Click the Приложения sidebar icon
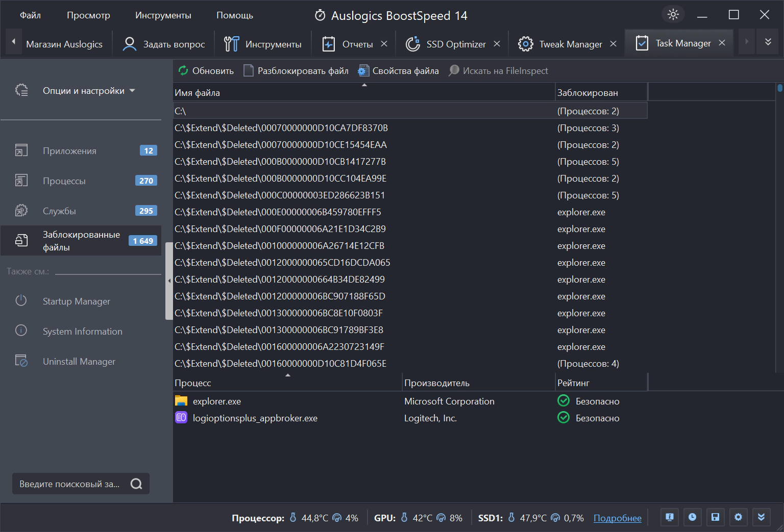784x532 pixels. [x=21, y=150]
